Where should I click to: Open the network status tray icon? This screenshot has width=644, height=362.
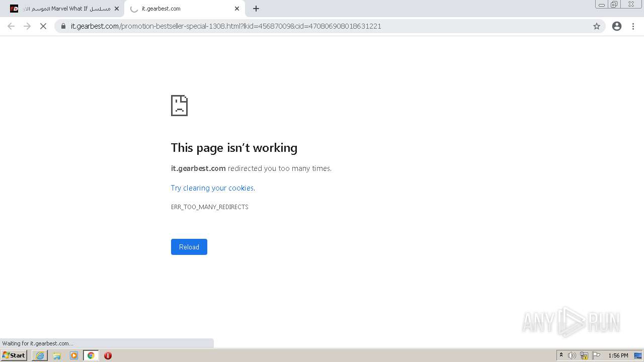coord(584,355)
